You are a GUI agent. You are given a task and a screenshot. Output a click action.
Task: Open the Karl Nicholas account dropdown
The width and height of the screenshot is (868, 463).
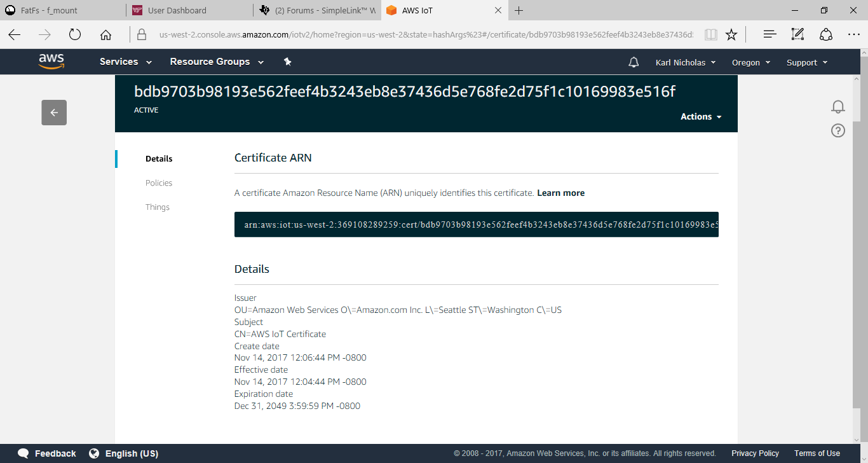(686, 62)
